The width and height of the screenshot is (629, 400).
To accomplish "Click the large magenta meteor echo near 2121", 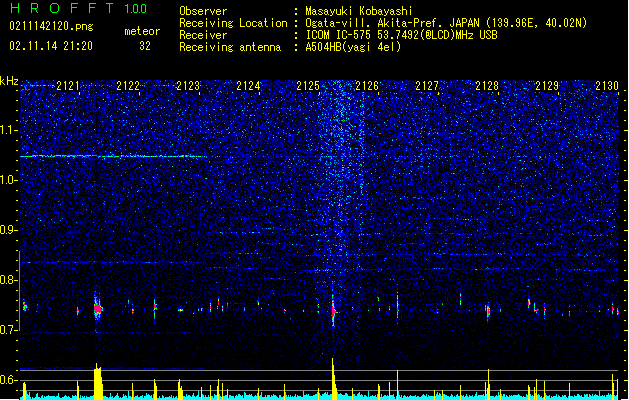I will click(98, 309).
